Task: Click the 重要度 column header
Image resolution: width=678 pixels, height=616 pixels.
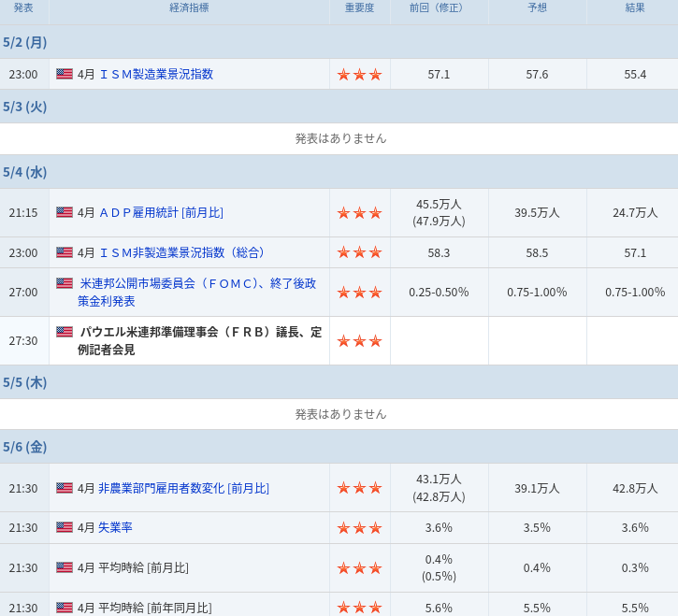Action: pos(359,7)
